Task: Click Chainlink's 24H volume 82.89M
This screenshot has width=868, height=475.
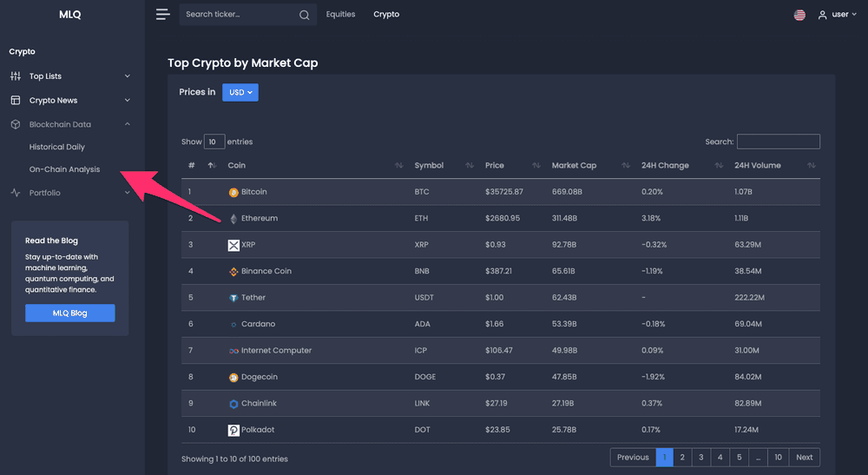Action: (748, 404)
